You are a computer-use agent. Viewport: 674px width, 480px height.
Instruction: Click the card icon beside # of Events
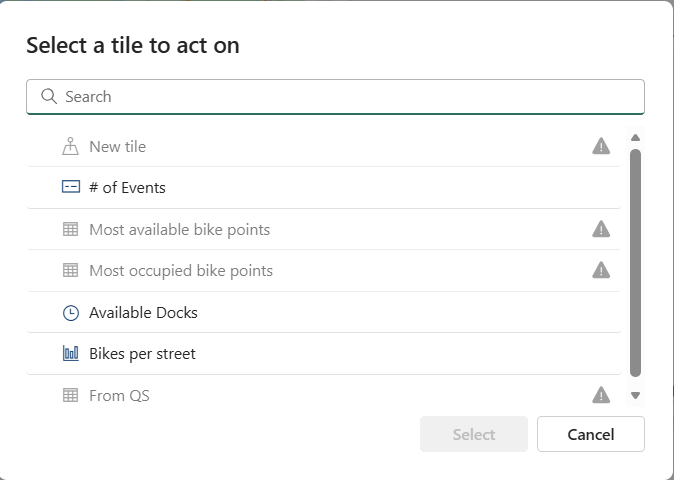70,188
